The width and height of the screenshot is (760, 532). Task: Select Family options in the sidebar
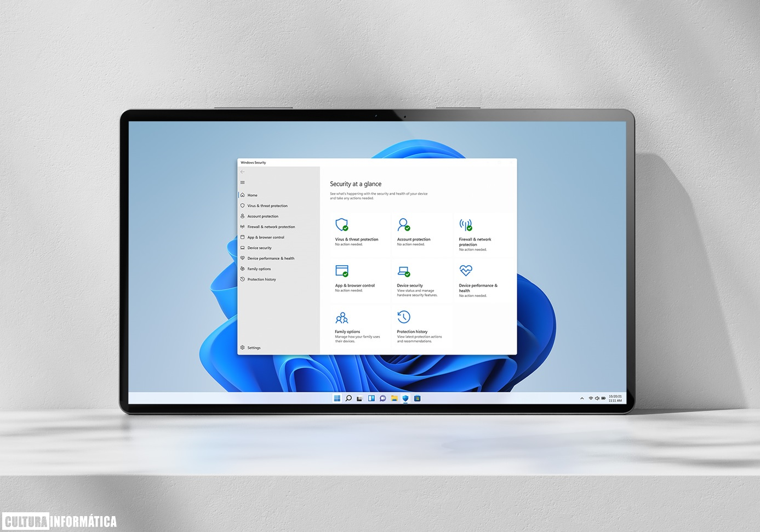tap(278, 269)
